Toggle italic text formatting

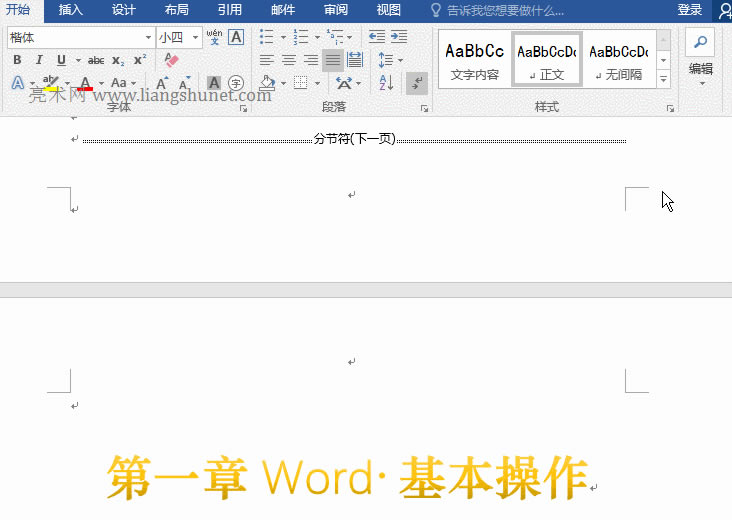click(39, 60)
